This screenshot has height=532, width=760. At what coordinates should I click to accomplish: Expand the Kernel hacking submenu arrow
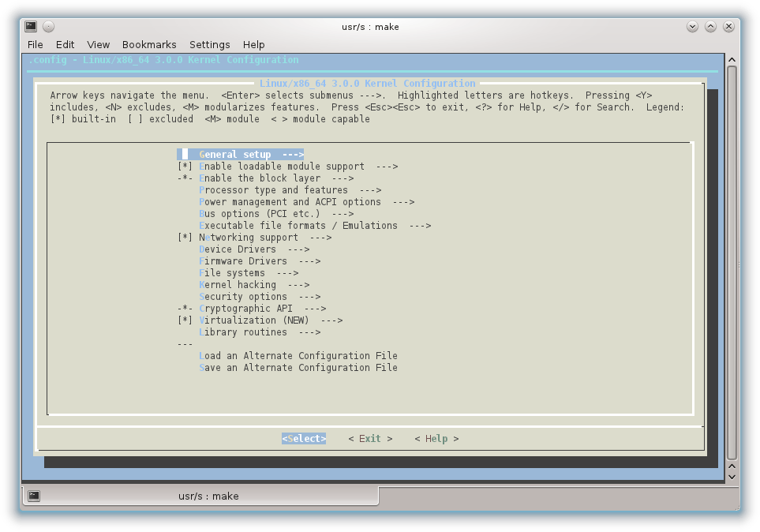pos(298,285)
